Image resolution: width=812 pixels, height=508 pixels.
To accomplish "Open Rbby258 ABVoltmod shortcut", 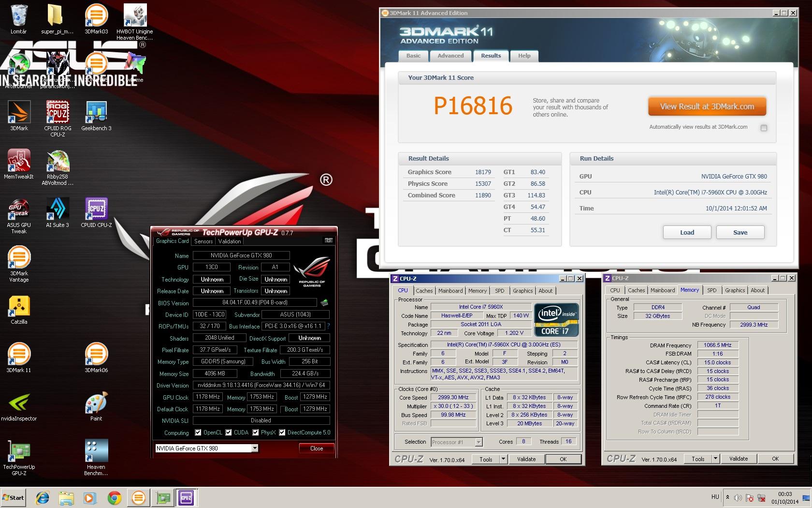I will [58, 167].
